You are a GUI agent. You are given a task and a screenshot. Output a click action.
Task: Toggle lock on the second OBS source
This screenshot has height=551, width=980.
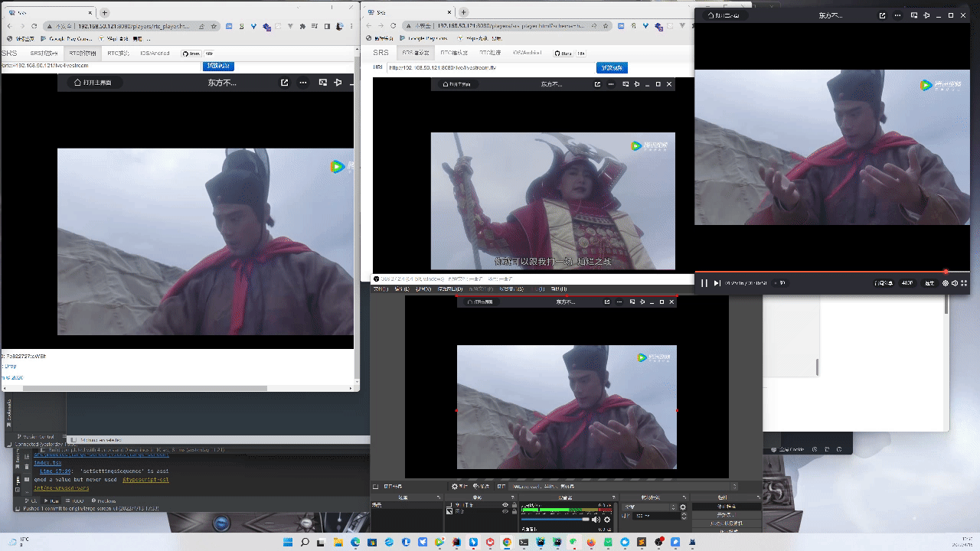(x=513, y=511)
